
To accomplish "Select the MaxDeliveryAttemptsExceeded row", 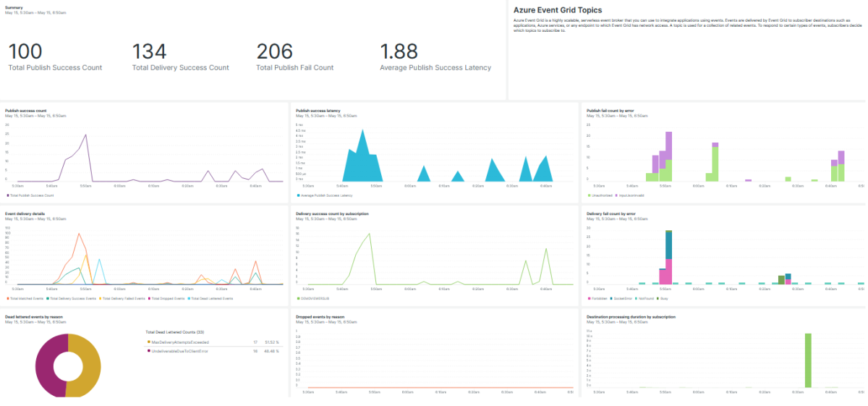I will point(212,342).
